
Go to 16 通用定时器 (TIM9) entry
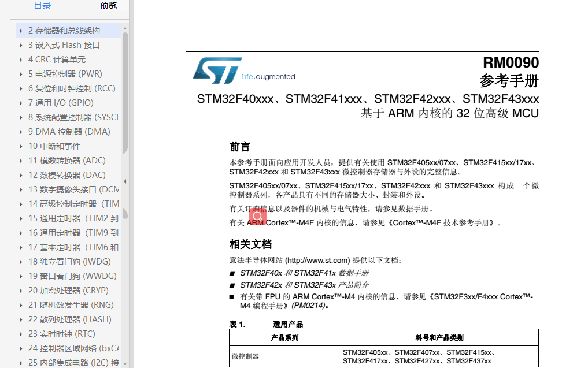tap(73, 233)
